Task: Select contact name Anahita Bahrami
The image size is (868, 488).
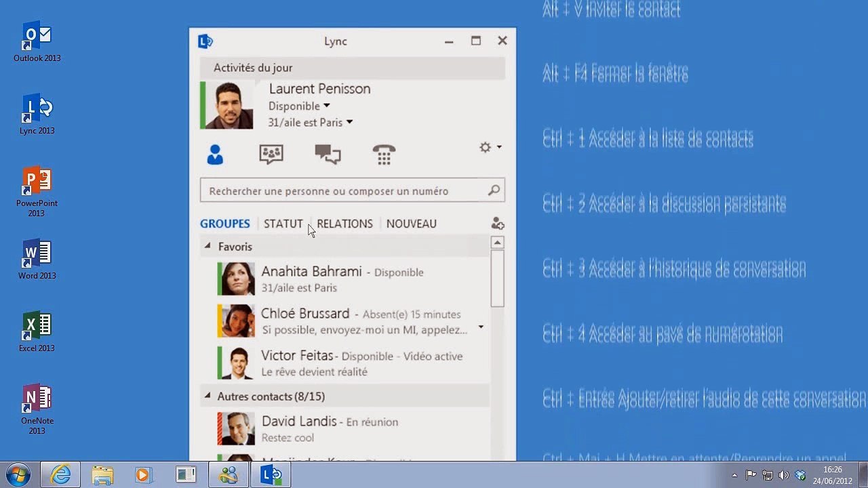Action: point(312,272)
